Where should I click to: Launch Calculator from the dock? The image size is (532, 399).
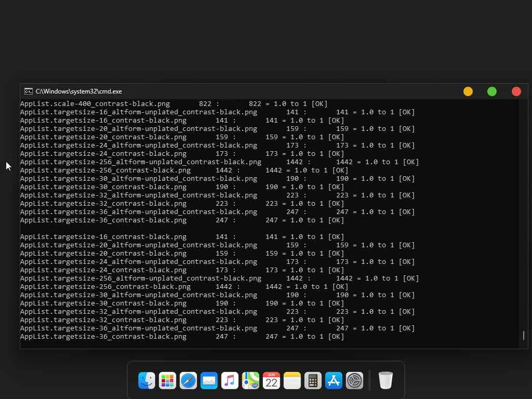313,380
